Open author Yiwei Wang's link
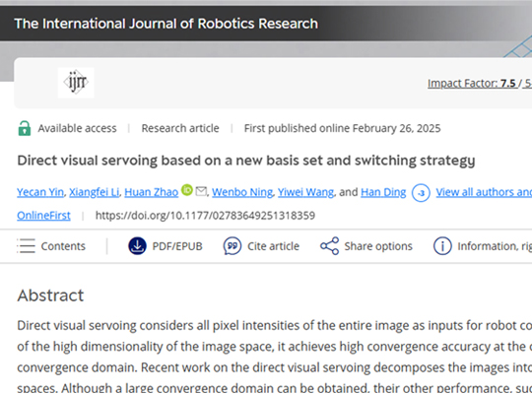This screenshot has height=394, width=532. click(306, 192)
